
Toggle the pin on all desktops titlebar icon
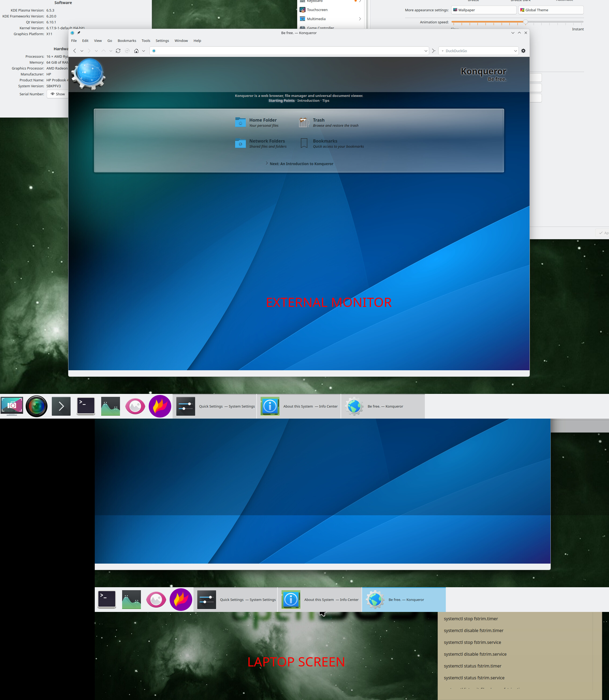click(x=78, y=33)
